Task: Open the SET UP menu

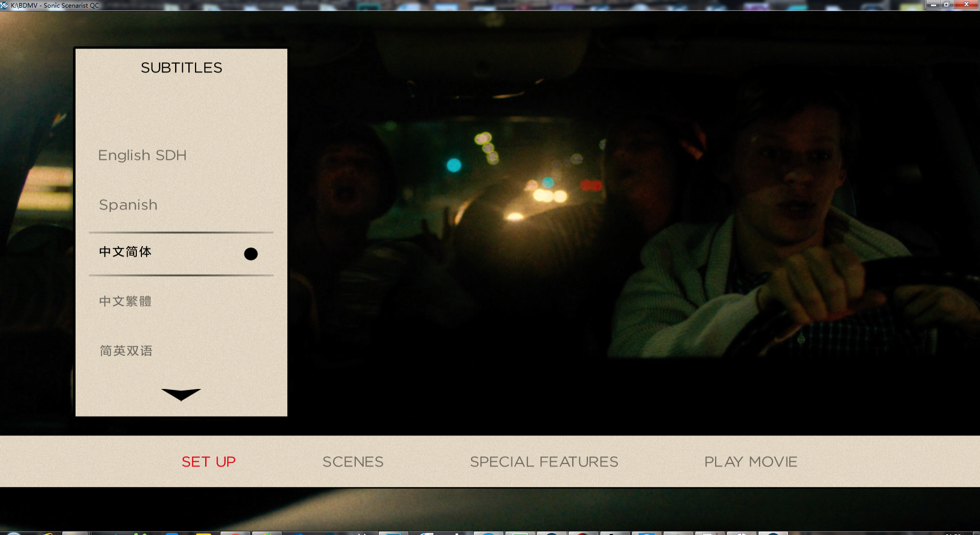Action: coord(209,462)
